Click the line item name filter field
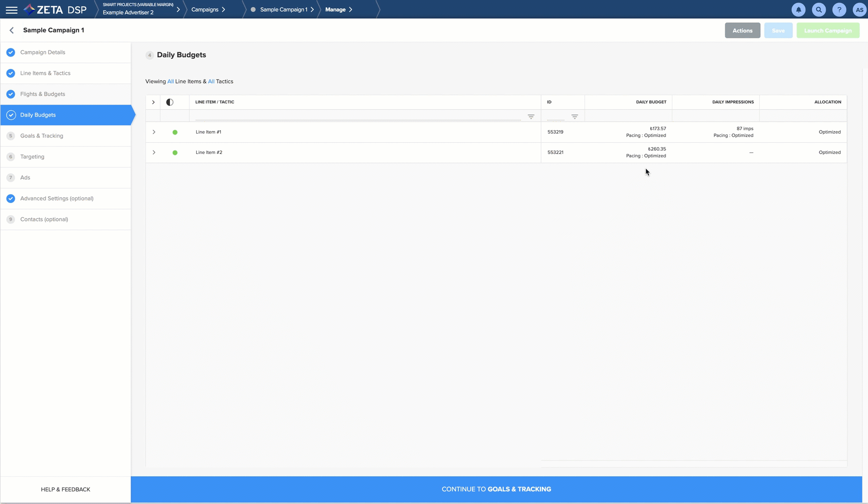 click(357, 116)
